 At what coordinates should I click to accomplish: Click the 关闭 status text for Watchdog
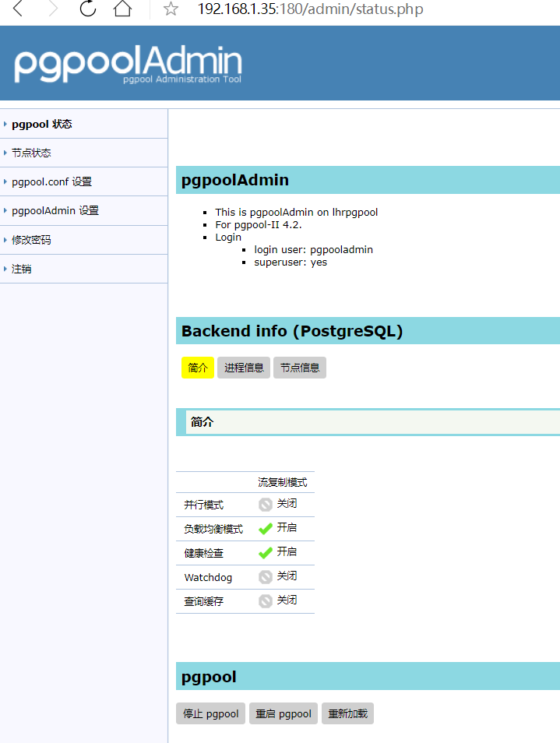(x=287, y=576)
